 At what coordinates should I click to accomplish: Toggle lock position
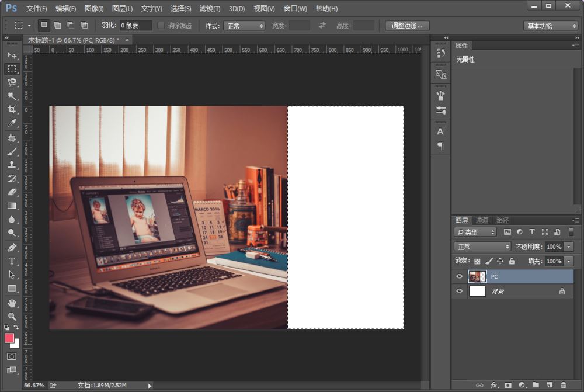coord(500,261)
